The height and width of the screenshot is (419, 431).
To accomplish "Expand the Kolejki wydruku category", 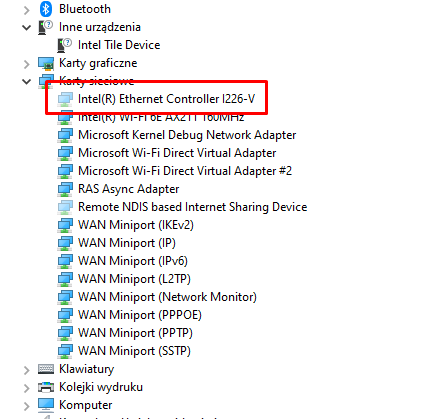I will coord(27,388).
